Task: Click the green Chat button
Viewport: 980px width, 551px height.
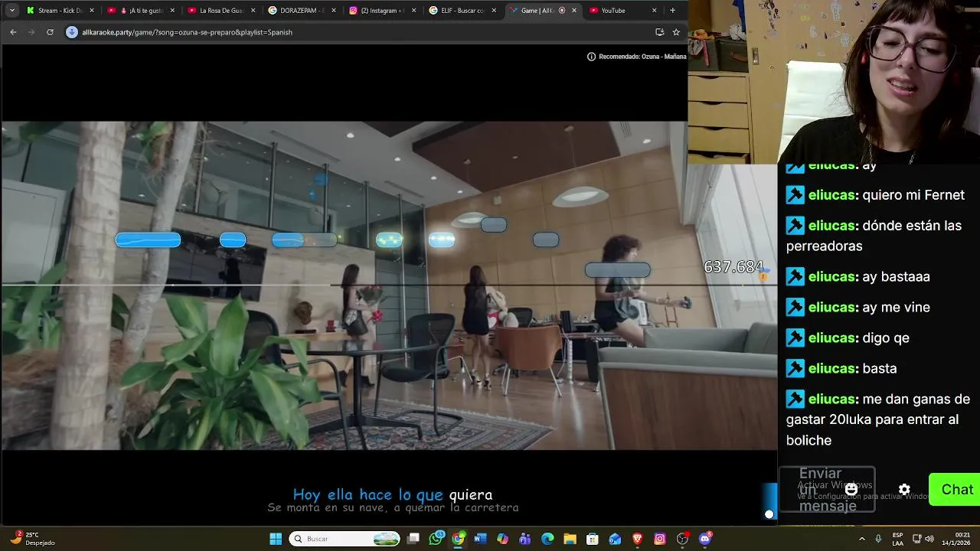Action: [x=955, y=490]
